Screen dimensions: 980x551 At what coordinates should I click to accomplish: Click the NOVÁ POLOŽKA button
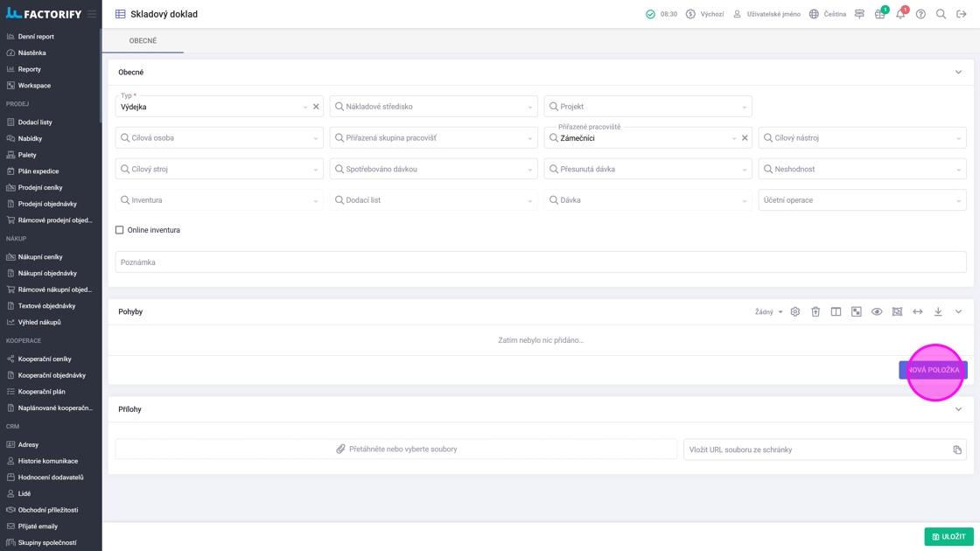933,370
